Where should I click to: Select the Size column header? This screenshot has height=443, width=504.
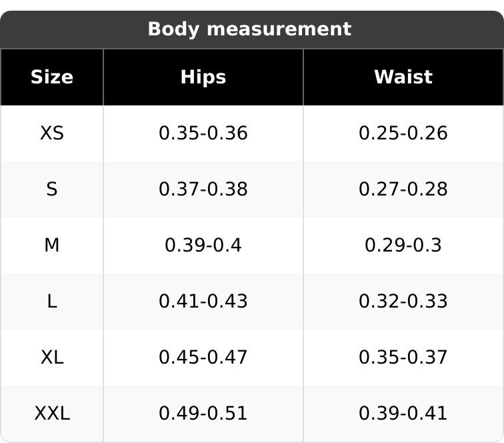point(52,77)
